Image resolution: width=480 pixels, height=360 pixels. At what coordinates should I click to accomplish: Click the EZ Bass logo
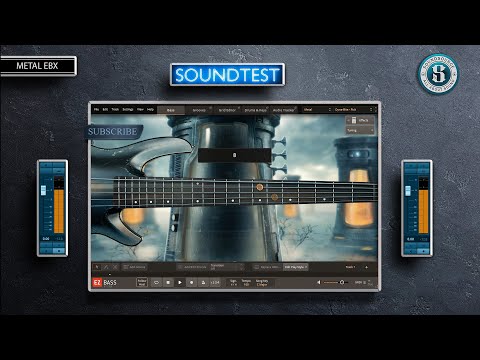point(105,283)
